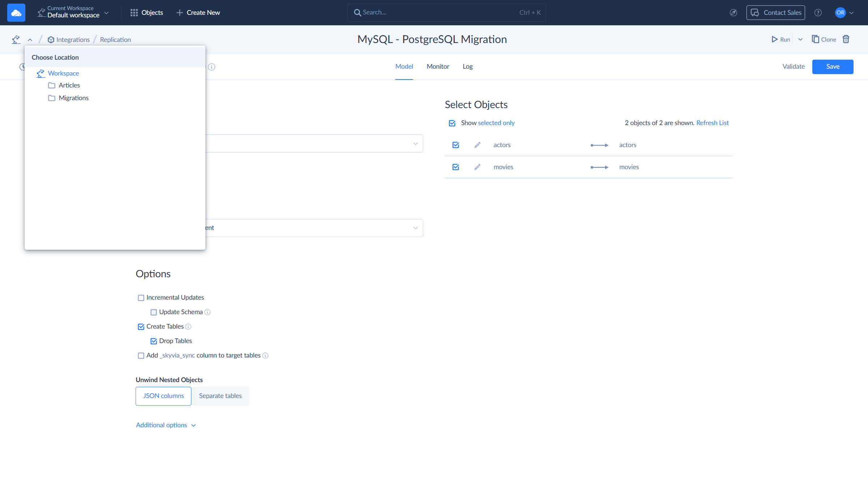This screenshot has width=868, height=488.
Task: Toggle Update Schema checkbox
Action: tap(154, 312)
